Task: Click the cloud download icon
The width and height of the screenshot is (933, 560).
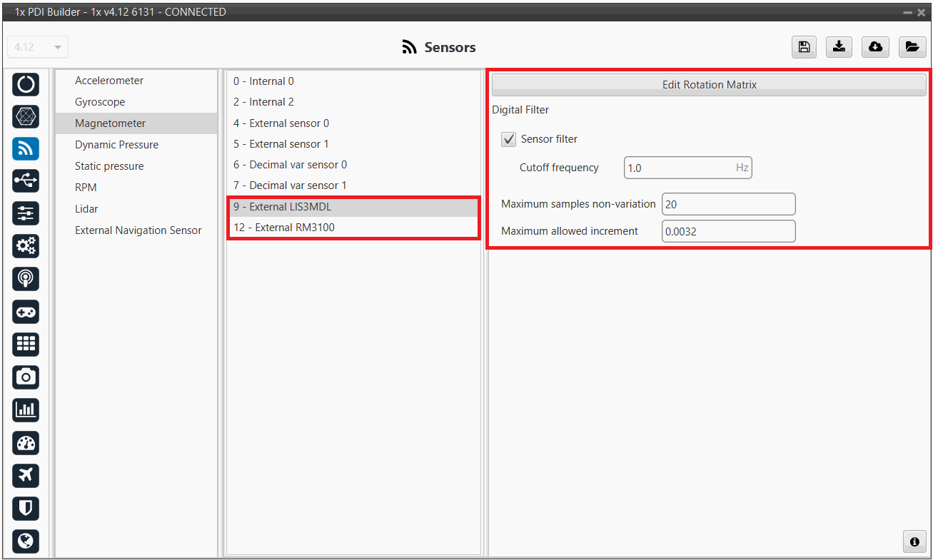Action: (x=875, y=47)
